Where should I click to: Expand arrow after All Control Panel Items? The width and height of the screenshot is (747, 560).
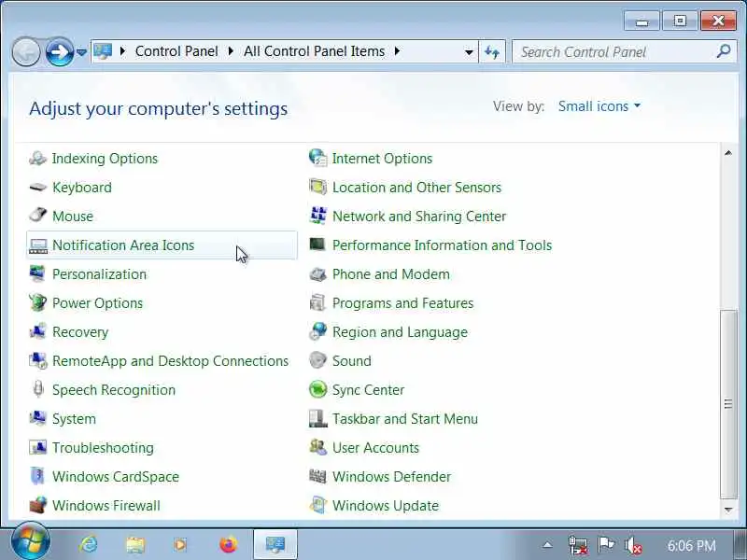tap(398, 51)
